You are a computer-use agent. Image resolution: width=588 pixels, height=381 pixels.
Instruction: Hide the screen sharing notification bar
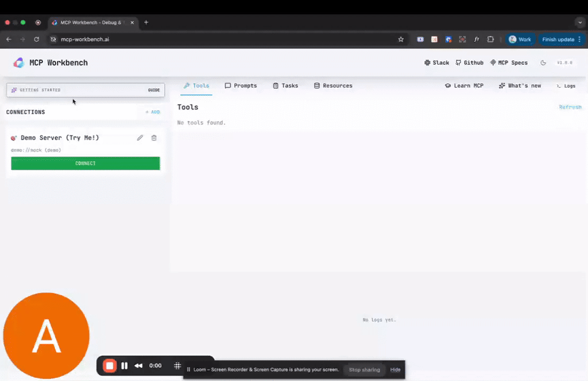coord(395,370)
